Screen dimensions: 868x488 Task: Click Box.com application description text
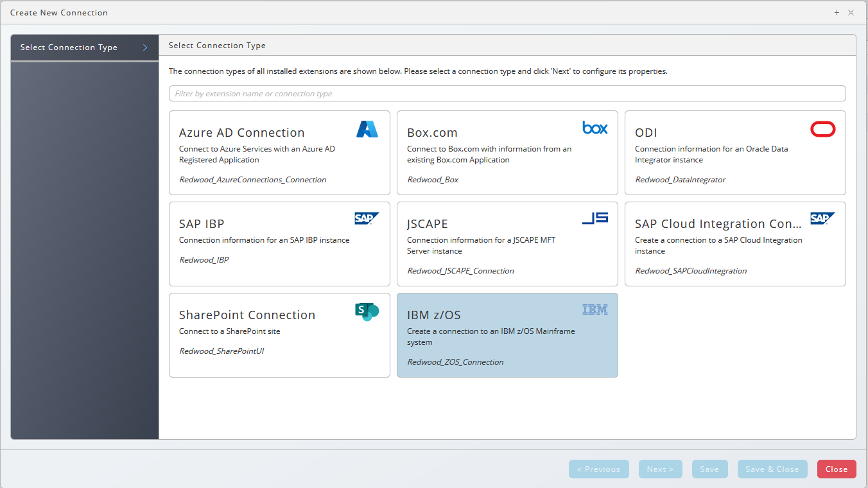coord(489,154)
